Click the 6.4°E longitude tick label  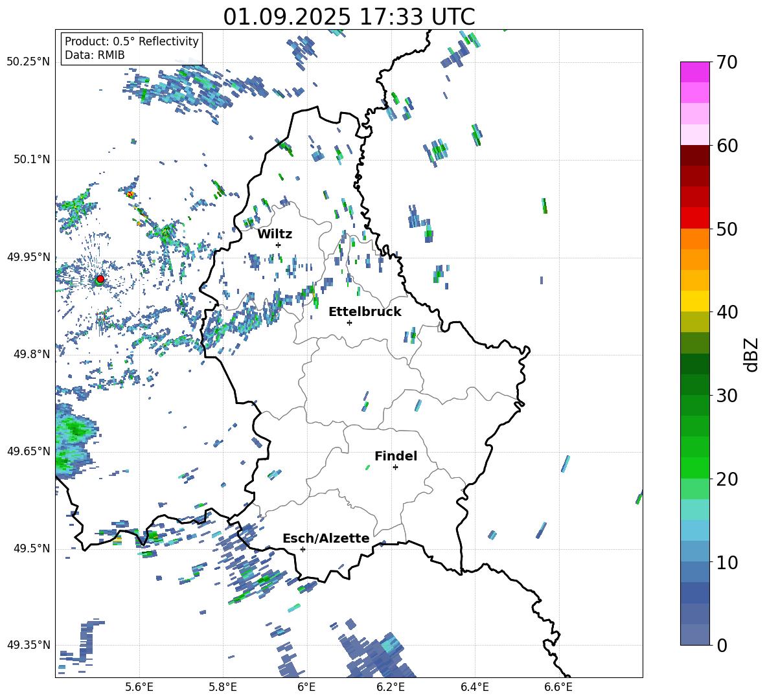[x=474, y=687]
